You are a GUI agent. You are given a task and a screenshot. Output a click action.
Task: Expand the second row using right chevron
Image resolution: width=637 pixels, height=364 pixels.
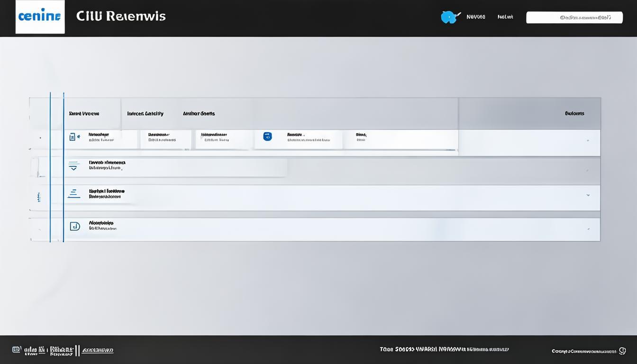588,171
